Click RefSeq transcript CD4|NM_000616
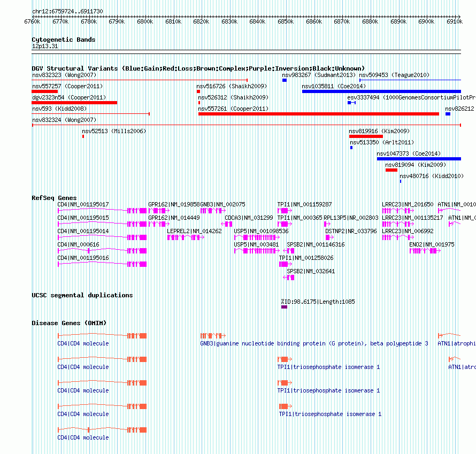Image resolution: width=476 pixels, height=454 pixels. (x=78, y=244)
